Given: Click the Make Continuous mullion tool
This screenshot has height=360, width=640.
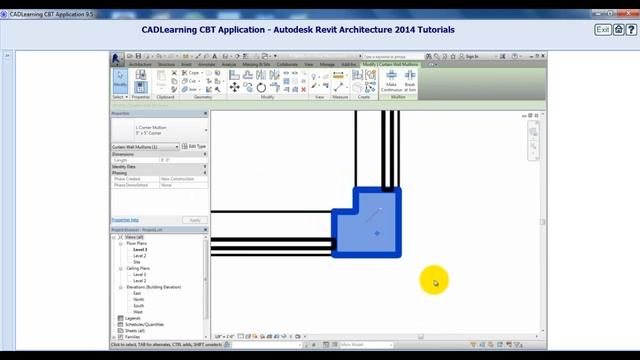Looking at the screenshot, I should 391,81.
